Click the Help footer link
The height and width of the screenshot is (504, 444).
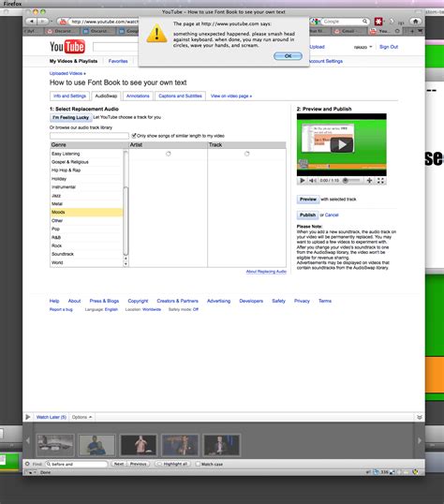click(x=54, y=301)
